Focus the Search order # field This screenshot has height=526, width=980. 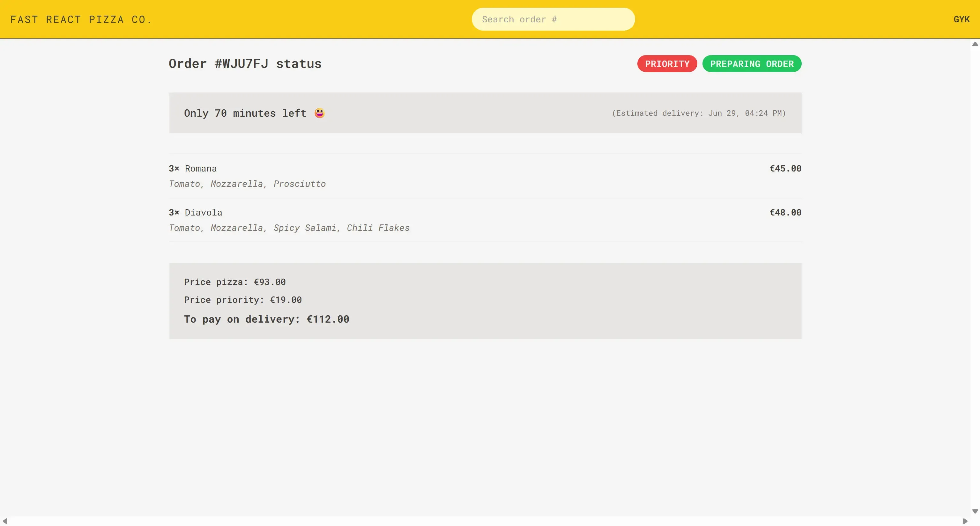point(553,19)
